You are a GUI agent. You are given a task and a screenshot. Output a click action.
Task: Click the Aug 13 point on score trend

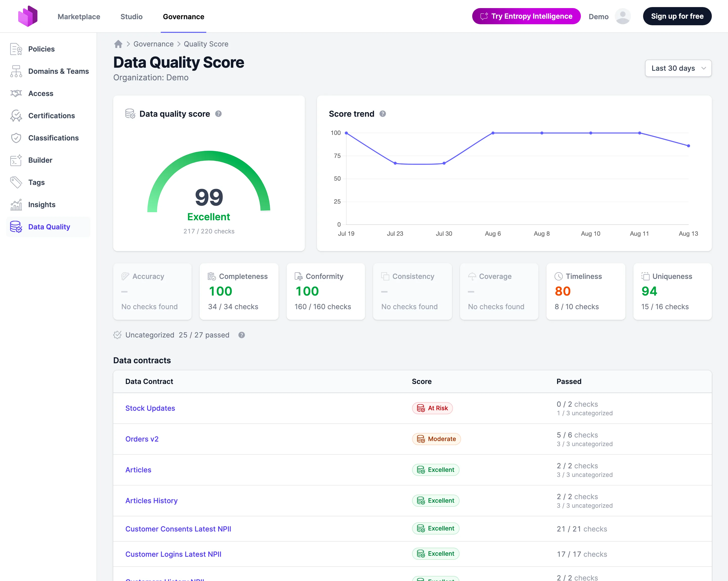689,146
